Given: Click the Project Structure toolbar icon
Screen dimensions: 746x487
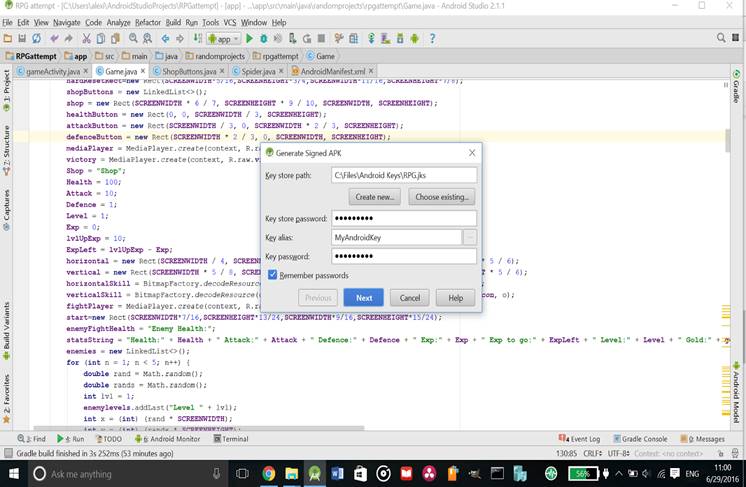Looking at the screenshot, I should (x=353, y=39).
